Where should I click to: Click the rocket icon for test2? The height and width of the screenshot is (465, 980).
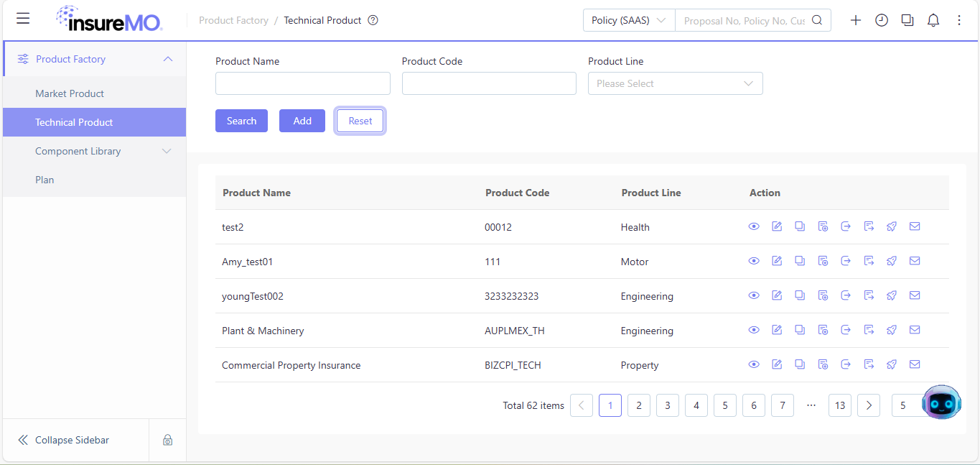[x=892, y=226]
